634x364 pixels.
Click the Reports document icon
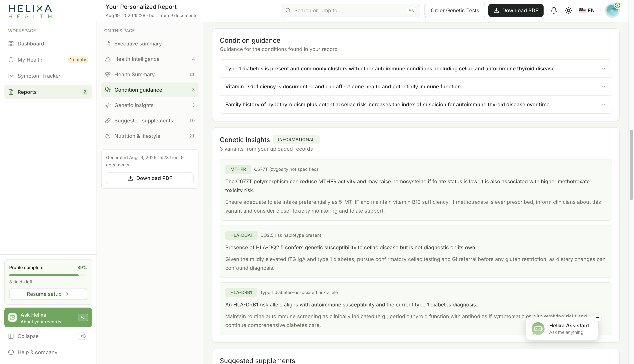tap(11, 92)
